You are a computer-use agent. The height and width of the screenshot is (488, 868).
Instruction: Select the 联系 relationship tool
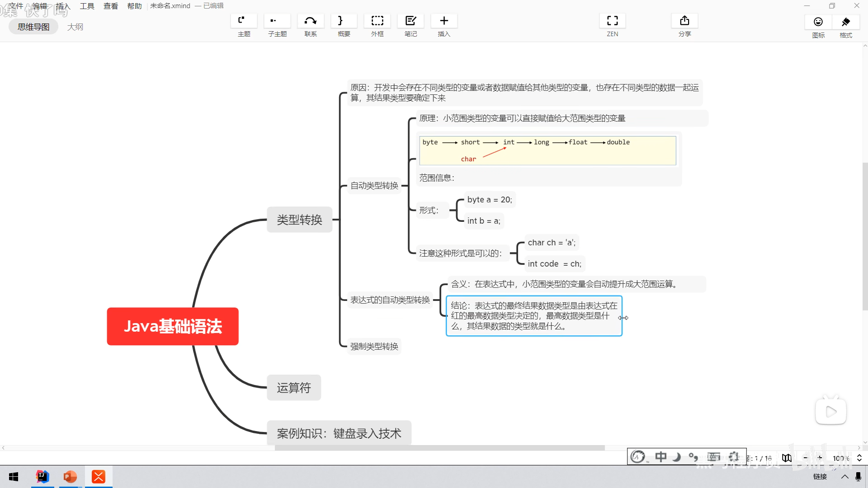click(311, 21)
